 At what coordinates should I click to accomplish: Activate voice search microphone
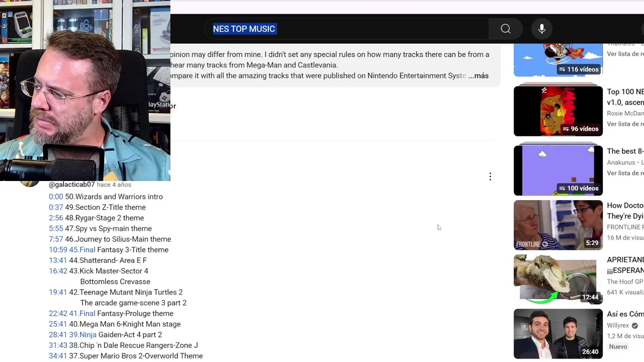542,29
